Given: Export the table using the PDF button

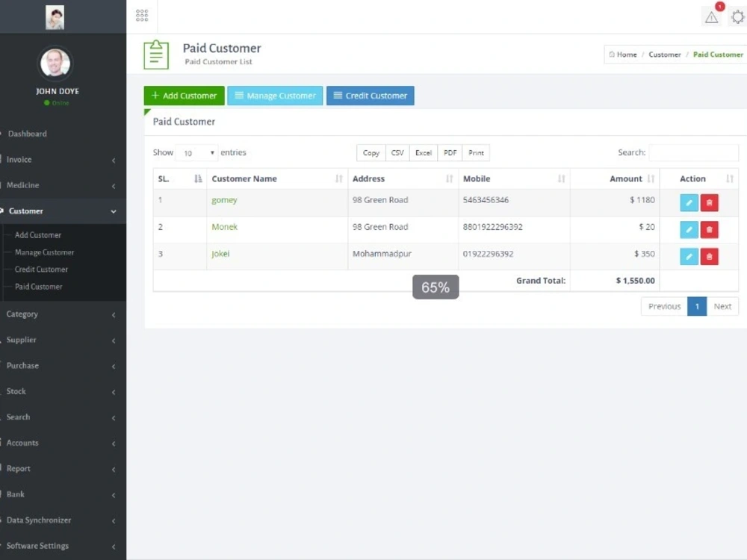Looking at the screenshot, I should [450, 152].
